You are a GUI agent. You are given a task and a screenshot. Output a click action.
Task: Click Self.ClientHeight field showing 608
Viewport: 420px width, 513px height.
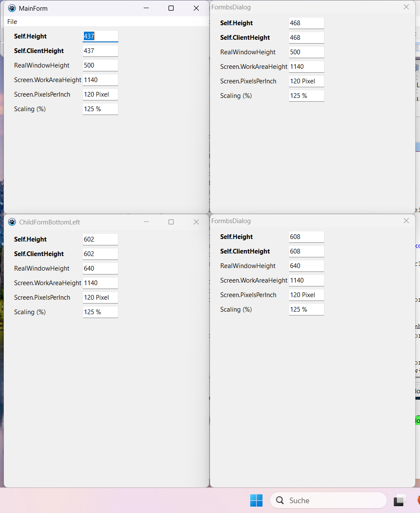(306, 251)
